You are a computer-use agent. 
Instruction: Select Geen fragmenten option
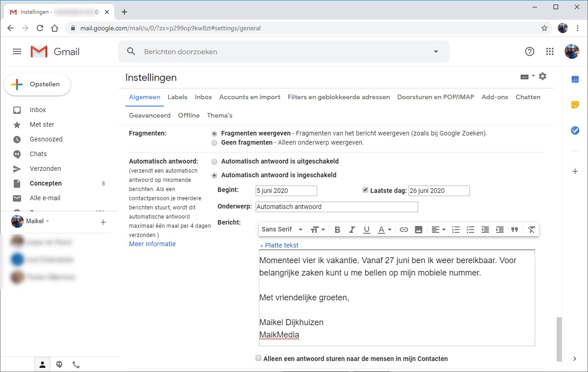(x=214, y=143)
